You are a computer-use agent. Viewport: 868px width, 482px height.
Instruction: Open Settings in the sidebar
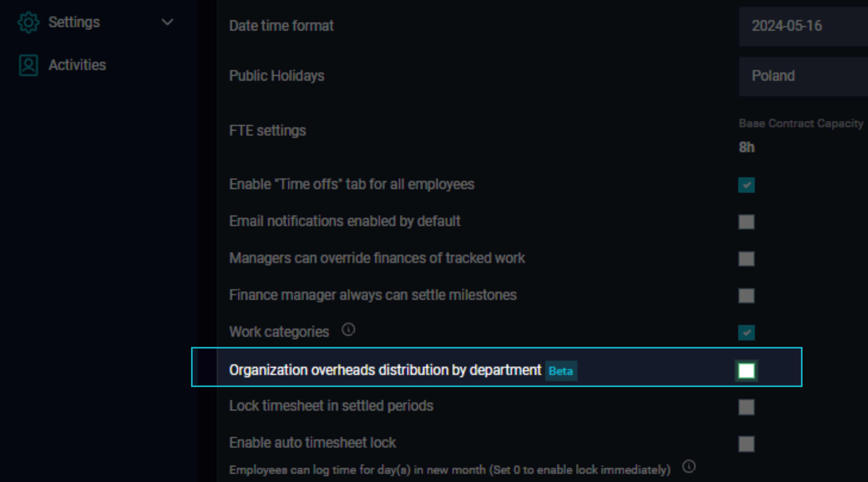[74, 23]
